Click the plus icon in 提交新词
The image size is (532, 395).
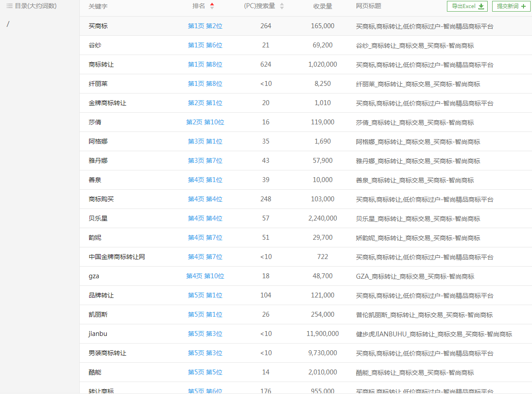[523, 6]
